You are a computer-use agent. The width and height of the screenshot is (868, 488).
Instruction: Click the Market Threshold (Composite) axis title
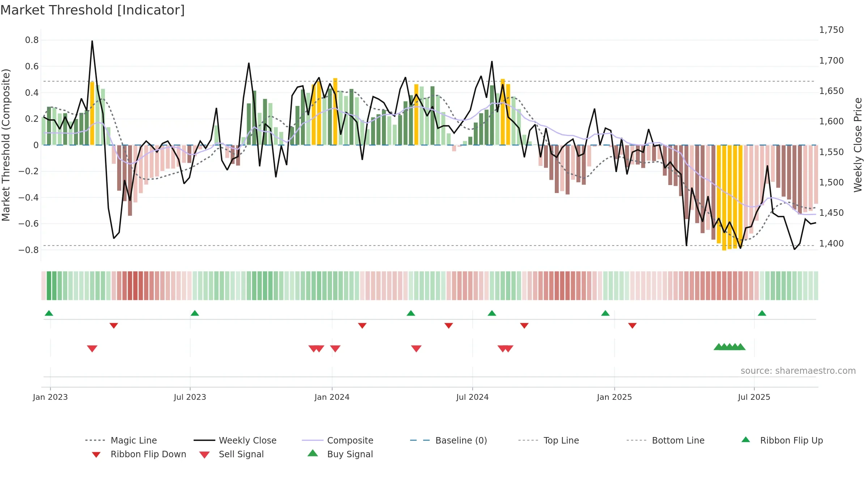coord(6,145)
